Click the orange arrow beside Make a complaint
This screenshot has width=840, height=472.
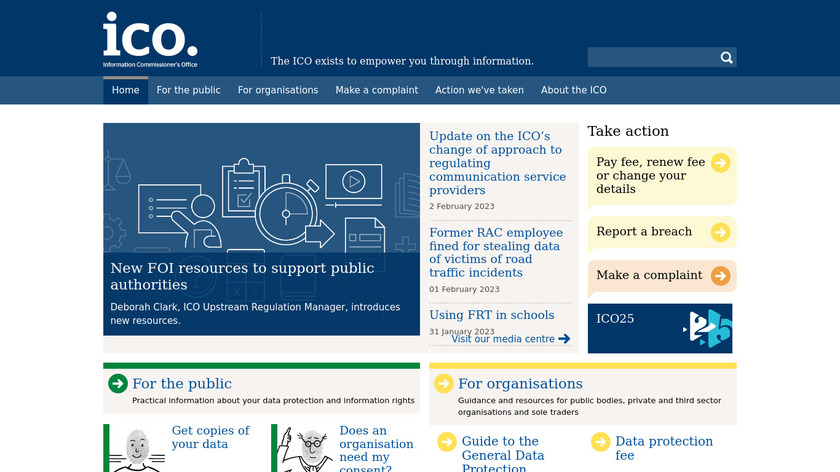coord(721,276)
